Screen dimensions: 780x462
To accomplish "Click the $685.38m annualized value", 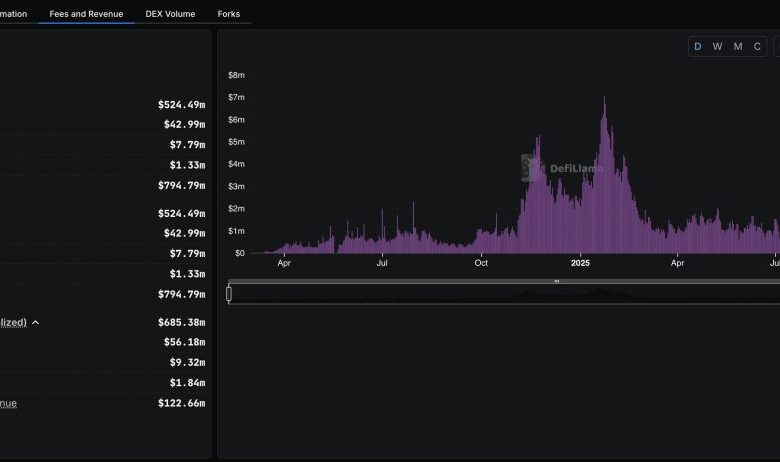I will click(181, 323).
